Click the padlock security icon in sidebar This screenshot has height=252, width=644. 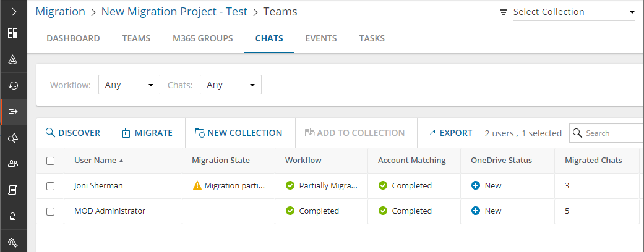coord(13,216)
